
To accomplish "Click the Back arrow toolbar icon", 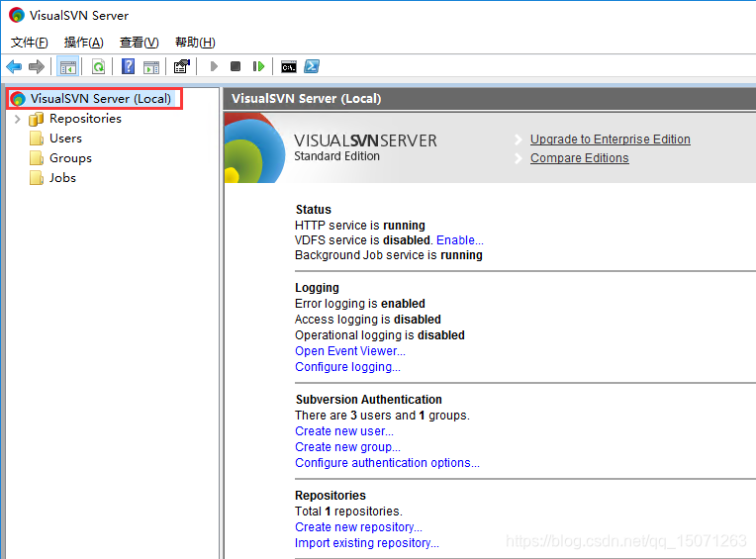I will pos(14,66).
